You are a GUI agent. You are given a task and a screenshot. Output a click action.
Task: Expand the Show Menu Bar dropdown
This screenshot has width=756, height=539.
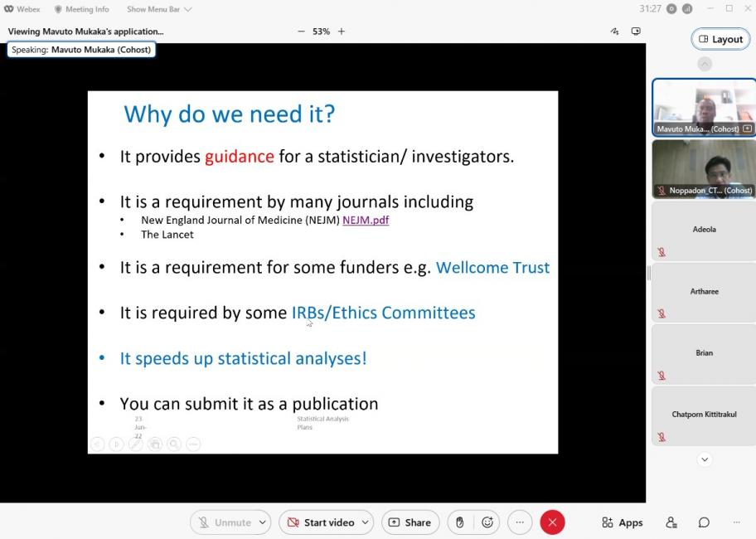pyautogui.click(x=159, y=9)
